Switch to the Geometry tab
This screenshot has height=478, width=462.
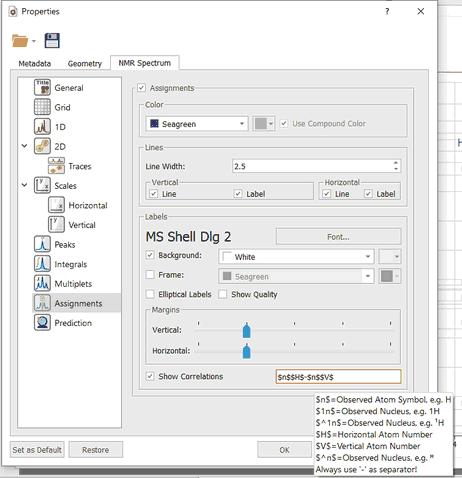85,64
